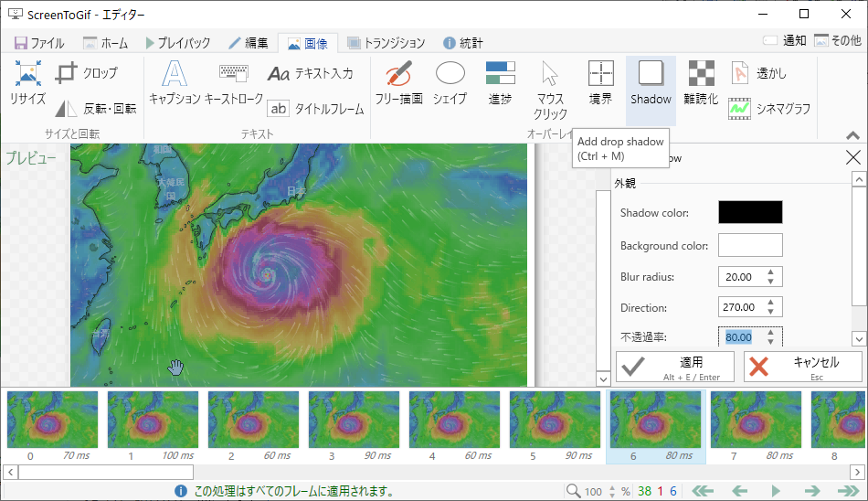Open the 進捗 progress overlay tool
Viewport: 868px width, 501px height.
pos(500,83)
